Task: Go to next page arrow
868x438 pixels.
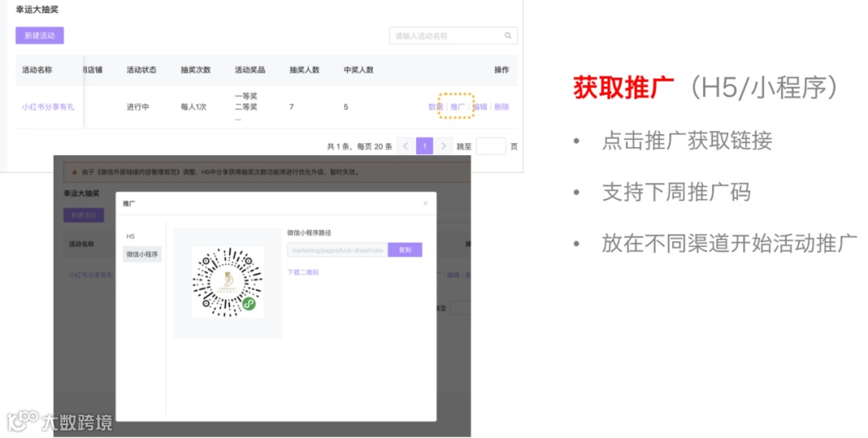Action: click(x=444, y=146)
